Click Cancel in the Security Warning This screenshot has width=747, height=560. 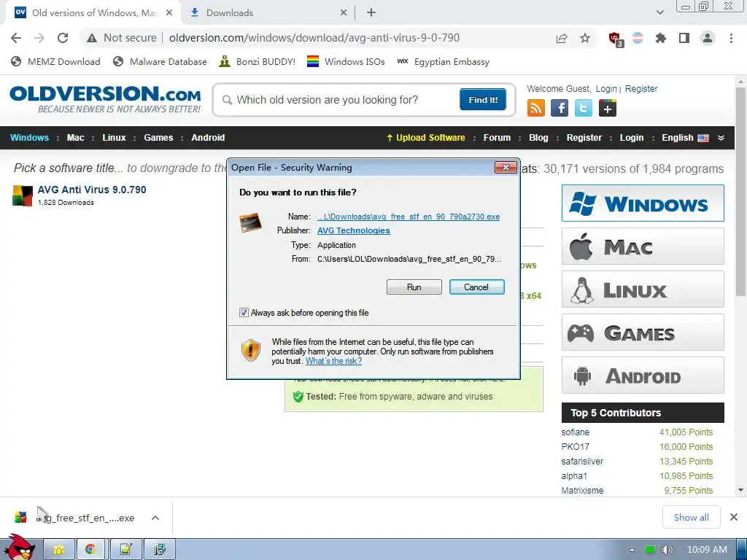tap(476, 287)
